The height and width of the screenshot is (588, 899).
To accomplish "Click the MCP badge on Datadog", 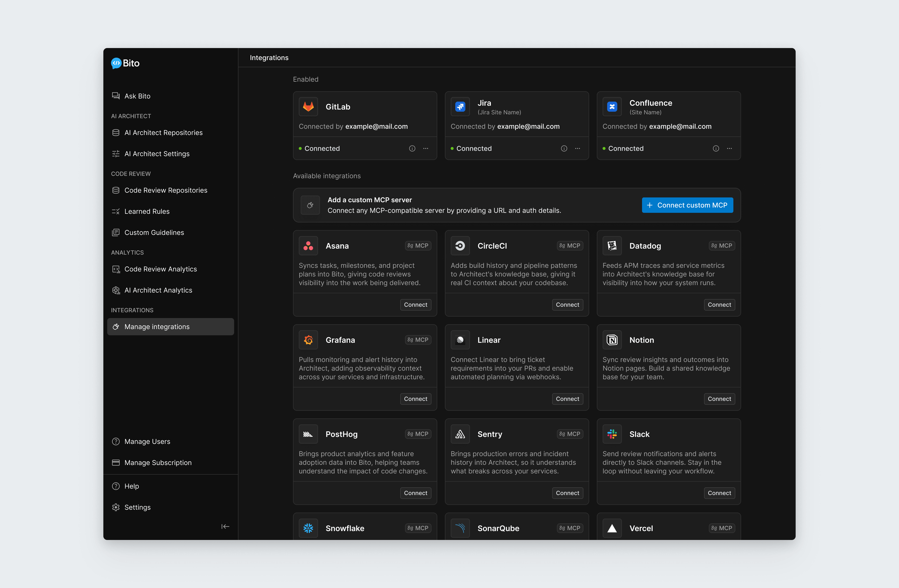I will (721, 246).
